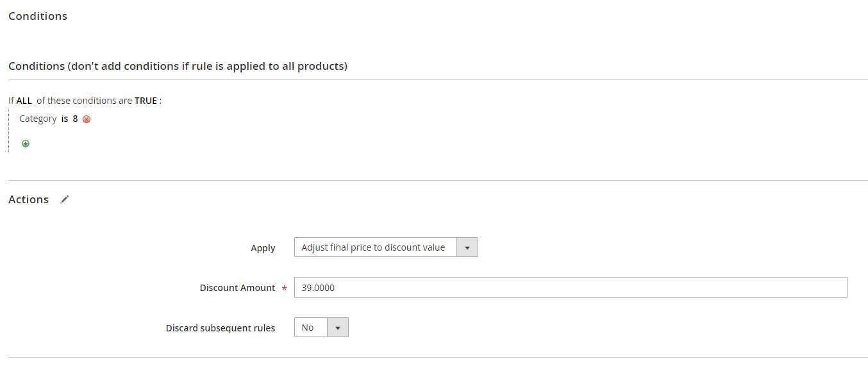This screenshot has height=366, width=868.
Task: Click the arrow of Discard subsequent rules dropdown
Action: click(x=338, y=328)
